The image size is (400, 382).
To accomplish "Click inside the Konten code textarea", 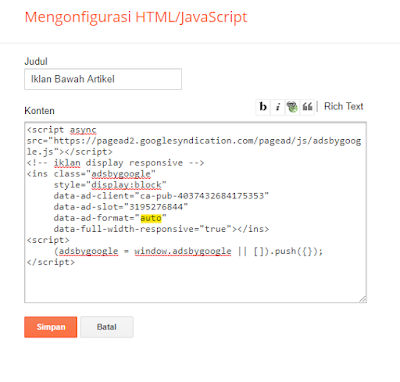I will click(195, 212).
